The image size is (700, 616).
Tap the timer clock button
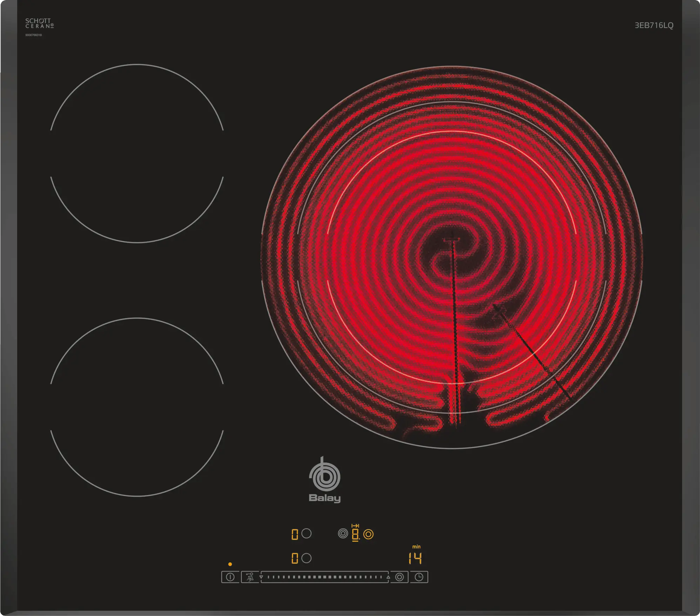(419, 577)
